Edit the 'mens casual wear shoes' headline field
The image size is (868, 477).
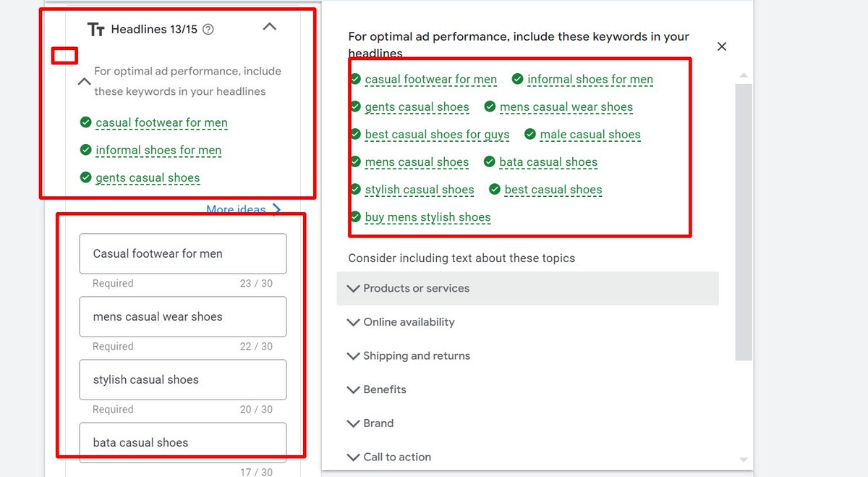click(x=183, y=316)
